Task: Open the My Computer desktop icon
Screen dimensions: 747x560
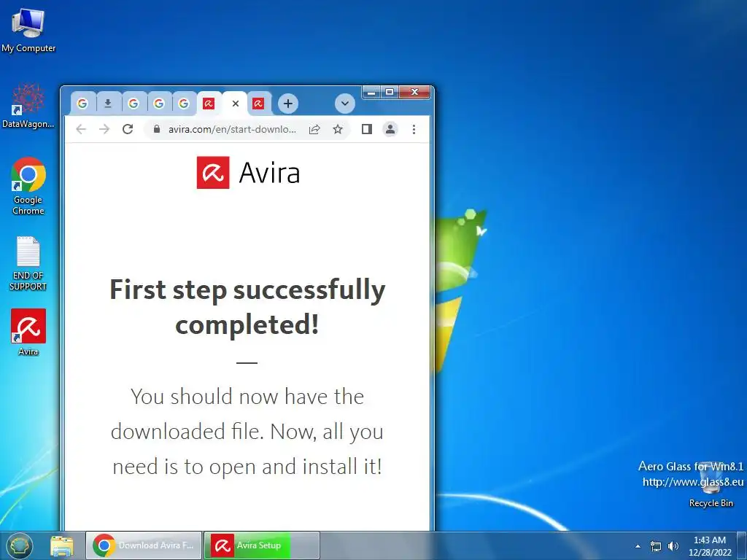Action: click(x=28, y=29)
